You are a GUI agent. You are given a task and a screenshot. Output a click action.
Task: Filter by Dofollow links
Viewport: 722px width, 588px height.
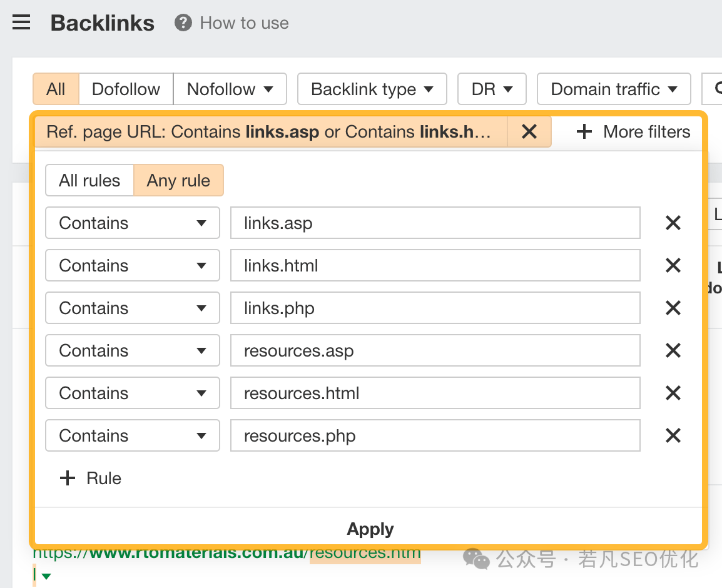[x=126, y=89]
